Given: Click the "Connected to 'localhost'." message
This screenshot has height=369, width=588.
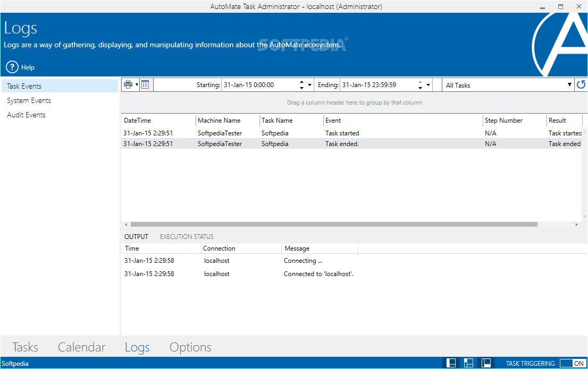Looking at the screenshot, I should tap(318, 274).
